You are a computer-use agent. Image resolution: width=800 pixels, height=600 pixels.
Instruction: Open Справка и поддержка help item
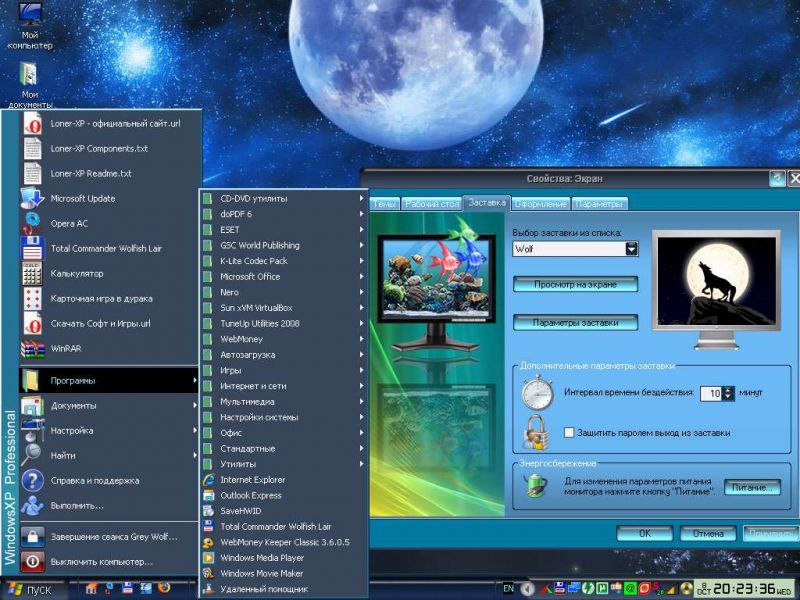(94, 480)
